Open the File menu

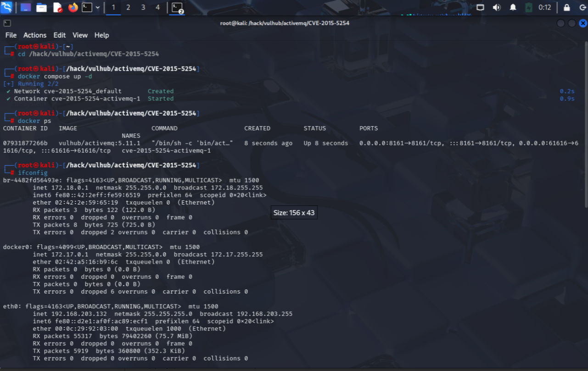click(11, 35)
